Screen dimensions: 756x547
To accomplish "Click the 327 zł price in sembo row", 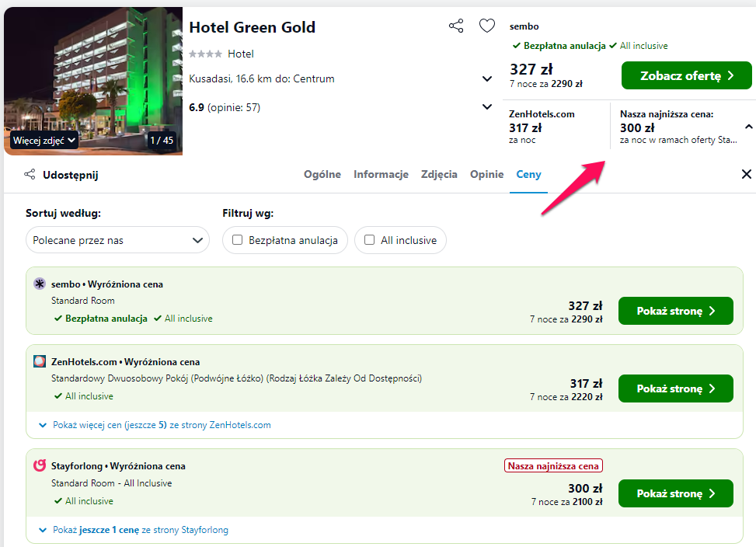I will click(585, 306).
